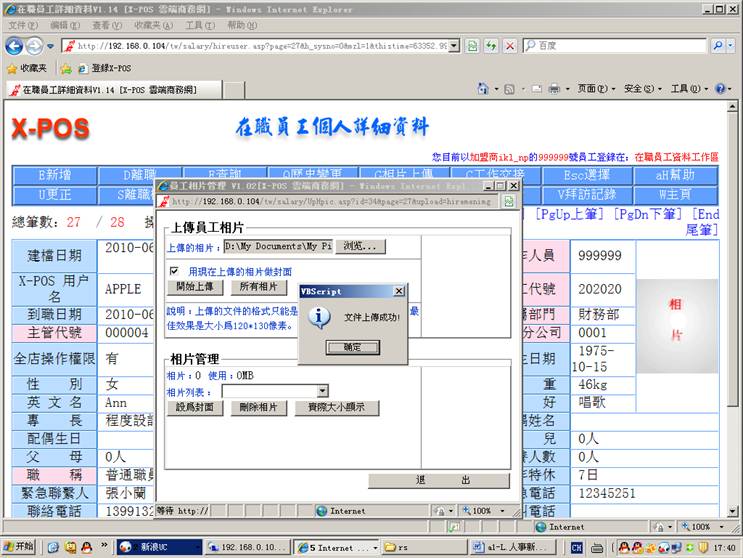The height and width of the screenshot is (558, 743).
Task: Click the print icon in command bar
Action: (x=553, y=89)
